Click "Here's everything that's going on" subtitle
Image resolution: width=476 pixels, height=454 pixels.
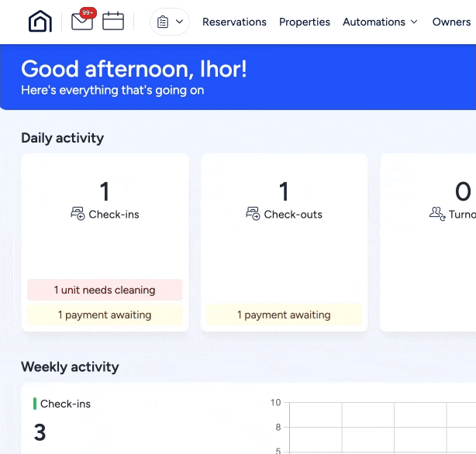[112, 91]
